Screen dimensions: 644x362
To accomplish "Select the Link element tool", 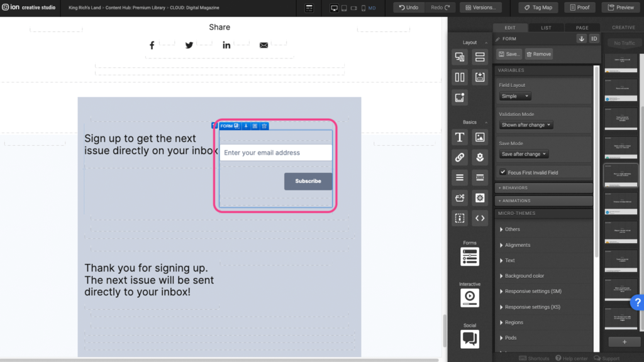I will tap(460, 157).
